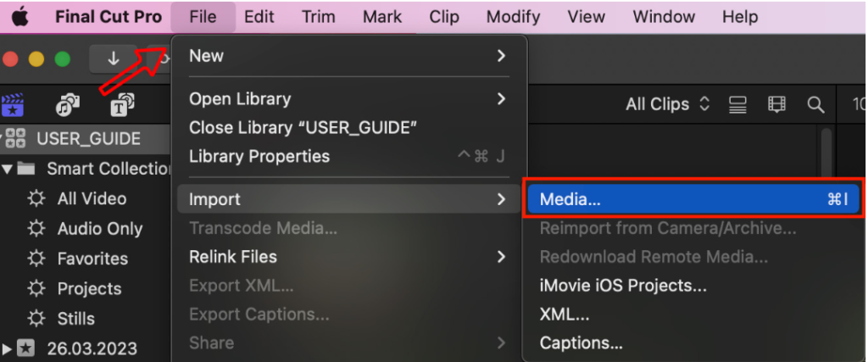Viewport: 868px width, 362px height.
Task: Collapse the Smart Collections folder
Action: pyautogui.click(x=7, y=169)
